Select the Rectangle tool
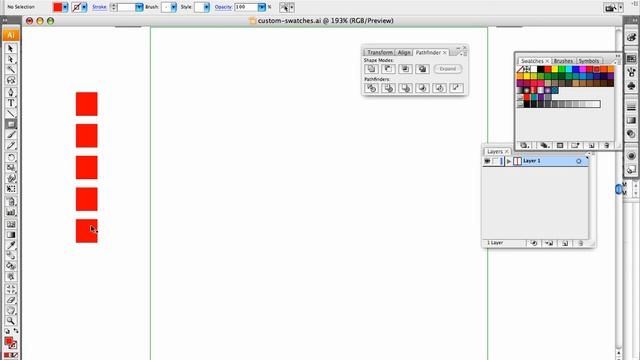Image resolution: width=640 pixels, height=360 pixels. (x=11, y=124)
